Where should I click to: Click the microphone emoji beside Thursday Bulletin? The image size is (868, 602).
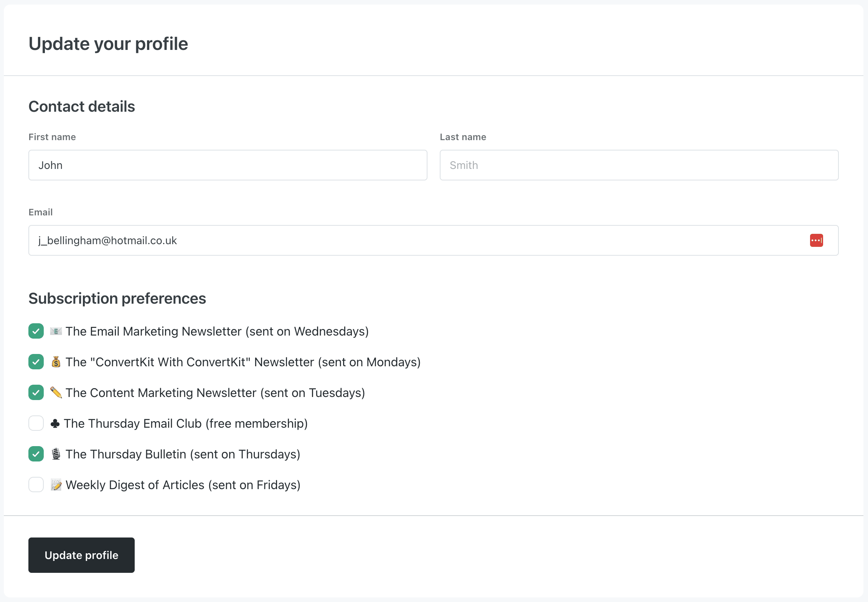point(56,454)
